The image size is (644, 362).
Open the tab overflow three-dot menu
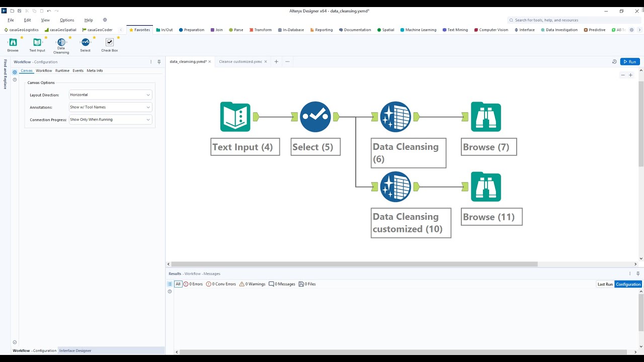click(x=287, y=62)
